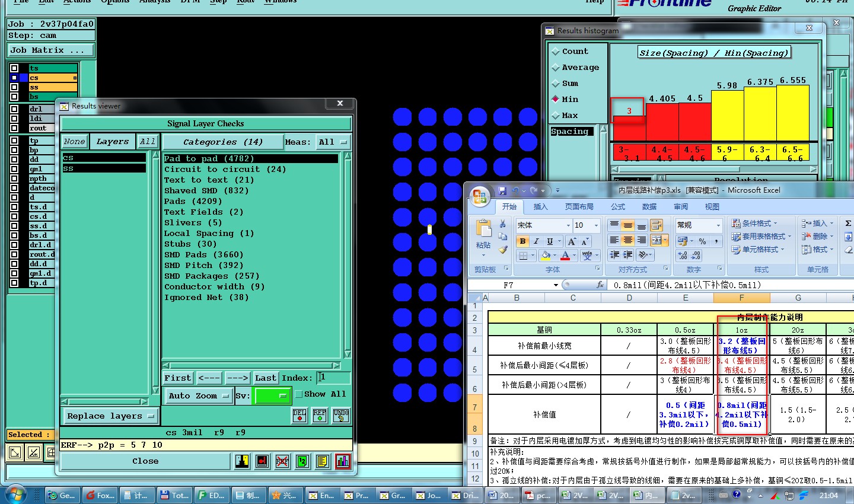Open Excel font name dropdown
This screenshot has height=504, width=854.
[x=568, y=225]
